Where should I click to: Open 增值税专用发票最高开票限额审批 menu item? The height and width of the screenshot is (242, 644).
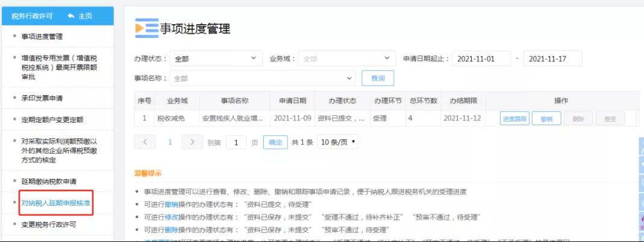[x=59, y=67]
